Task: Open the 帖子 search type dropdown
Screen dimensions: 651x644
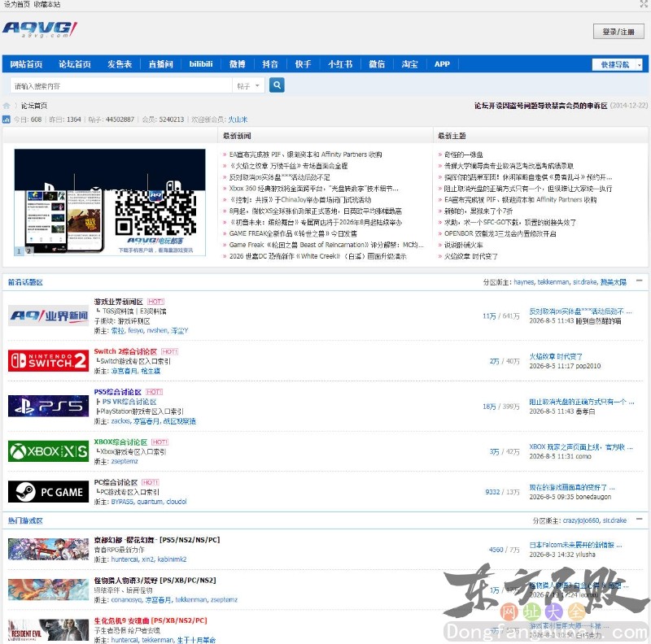Action: coord(248,86)
